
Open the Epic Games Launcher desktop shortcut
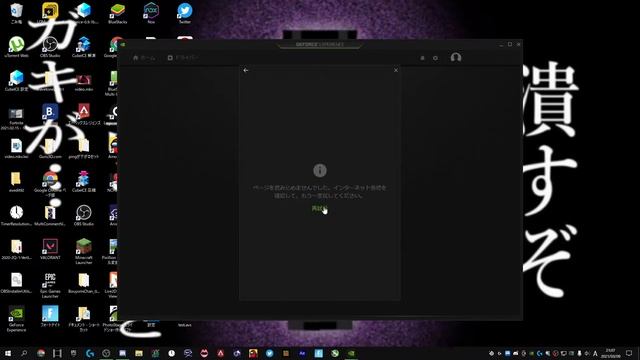[50, 285]
